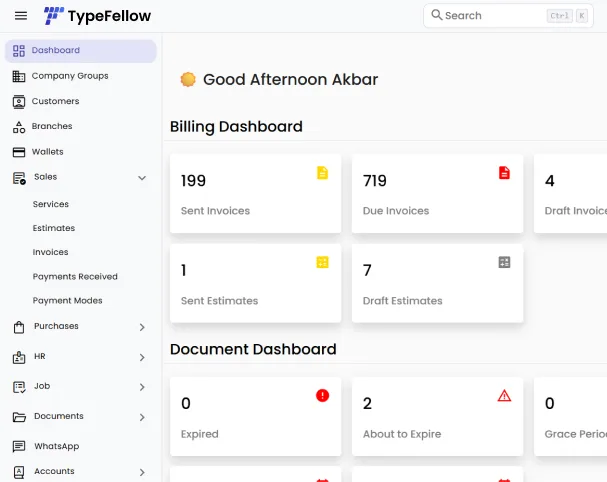The image size is (607, 482).
Task: Click the Purchases shopping bag icon
Action: point(19,327)
